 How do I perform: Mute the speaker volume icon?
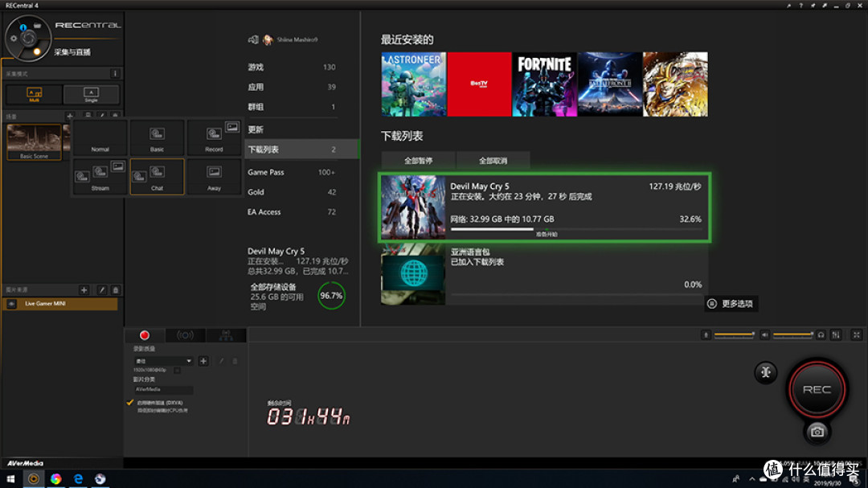tap(764, 334)
